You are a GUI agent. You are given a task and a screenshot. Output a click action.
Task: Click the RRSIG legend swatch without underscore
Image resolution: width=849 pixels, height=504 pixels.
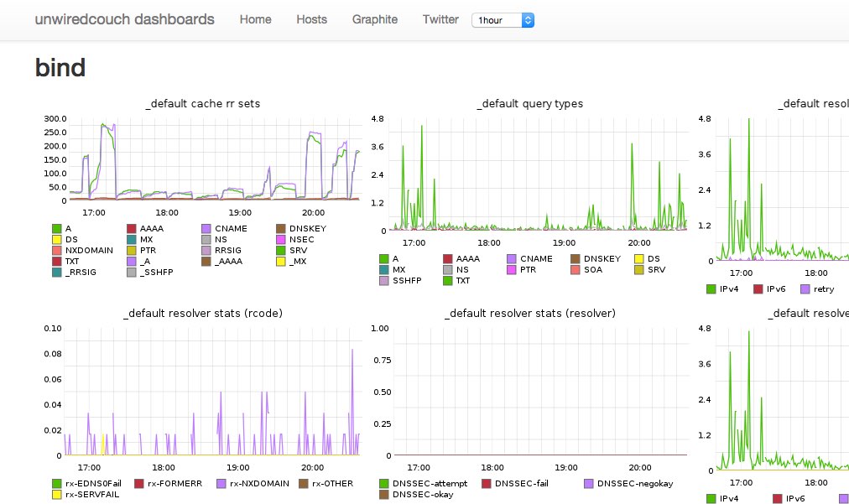[x=206, y=250]
